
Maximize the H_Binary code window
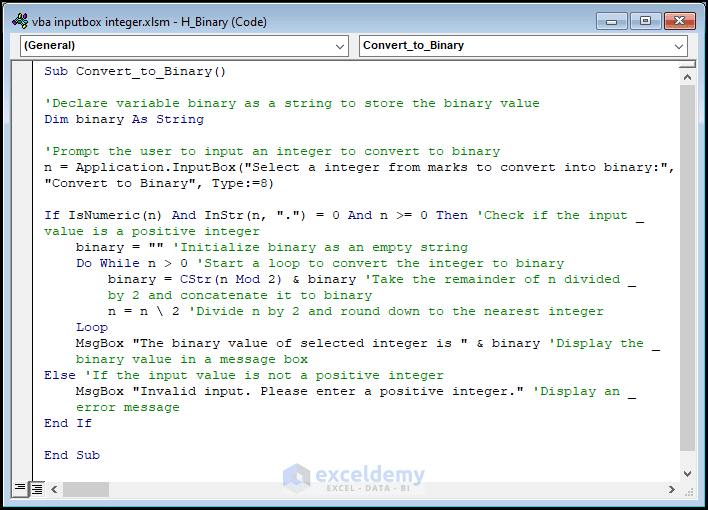point(645,21)
